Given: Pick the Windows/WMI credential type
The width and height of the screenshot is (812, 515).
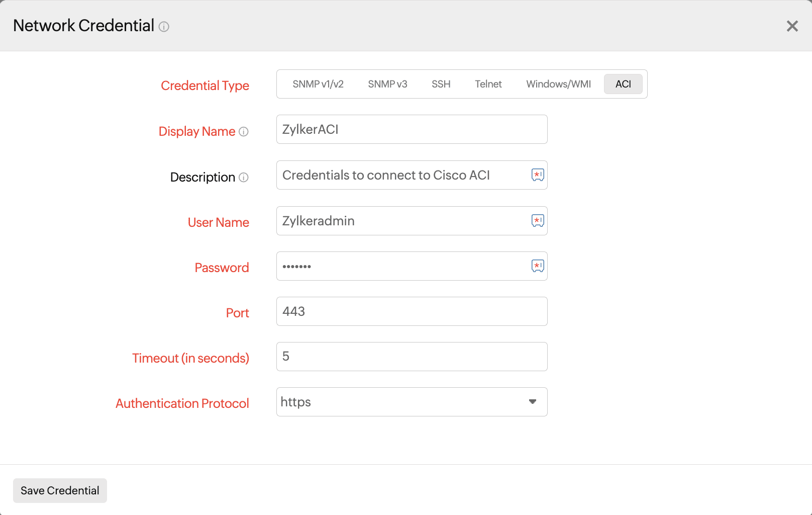Looking at the screenshot, I should coord(558,84).
